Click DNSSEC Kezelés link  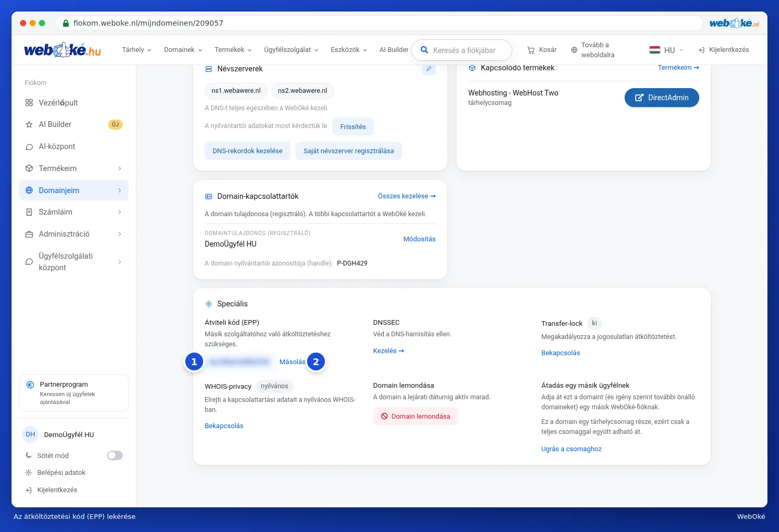click(388, 350)
